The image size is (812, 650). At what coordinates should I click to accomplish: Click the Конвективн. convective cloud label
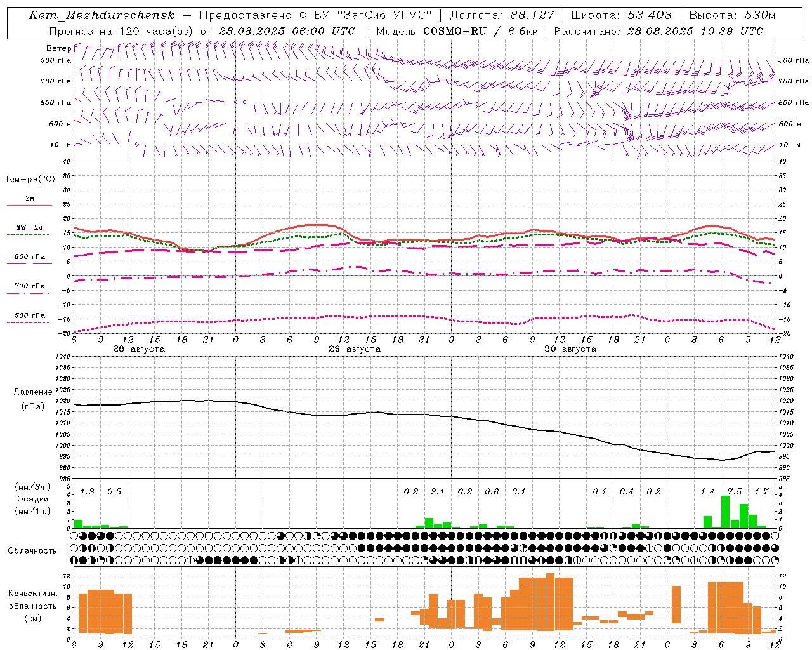(33, 594)
